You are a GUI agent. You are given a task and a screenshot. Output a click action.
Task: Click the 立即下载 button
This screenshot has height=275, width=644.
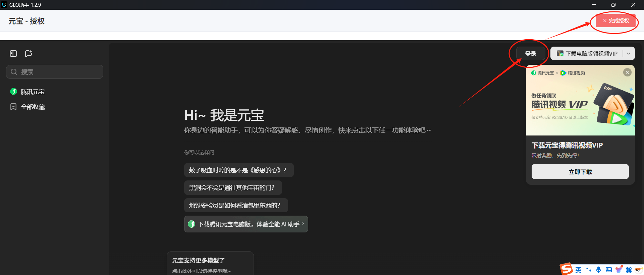click(x=580, y=172)
